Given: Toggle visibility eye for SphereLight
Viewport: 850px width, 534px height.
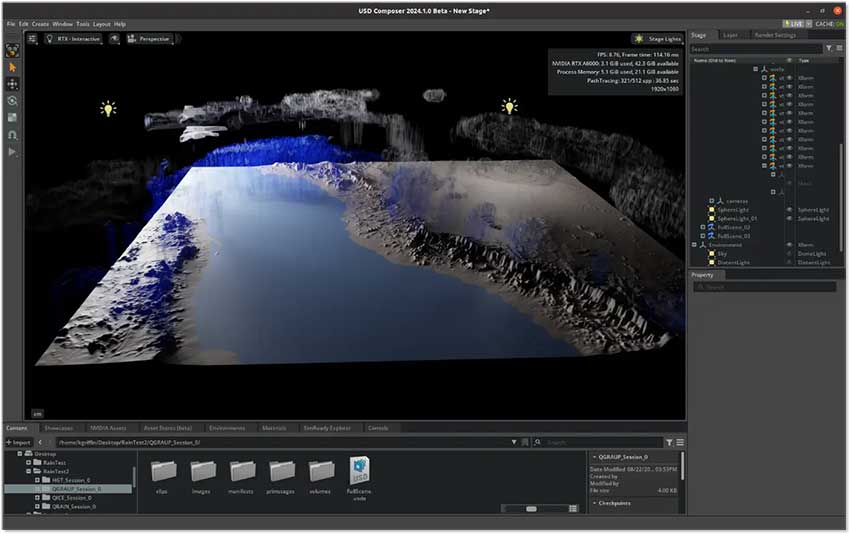Looking at the screenshot, I should 788,210.
